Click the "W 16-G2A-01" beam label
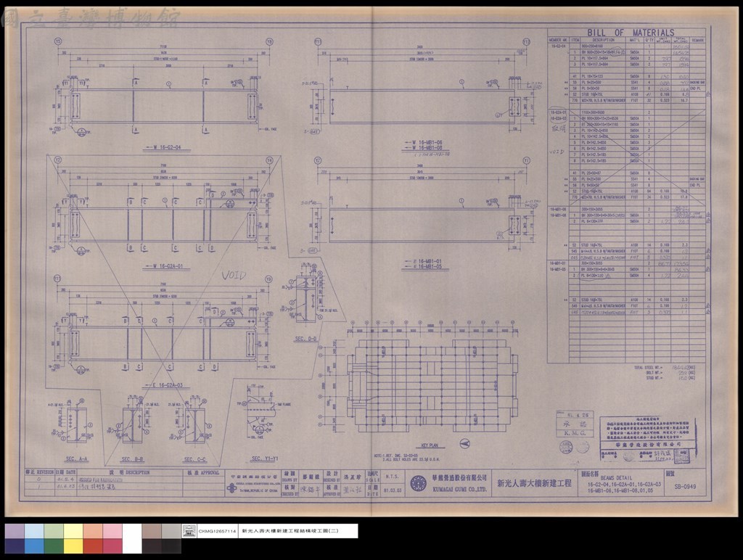 point(168,266)
